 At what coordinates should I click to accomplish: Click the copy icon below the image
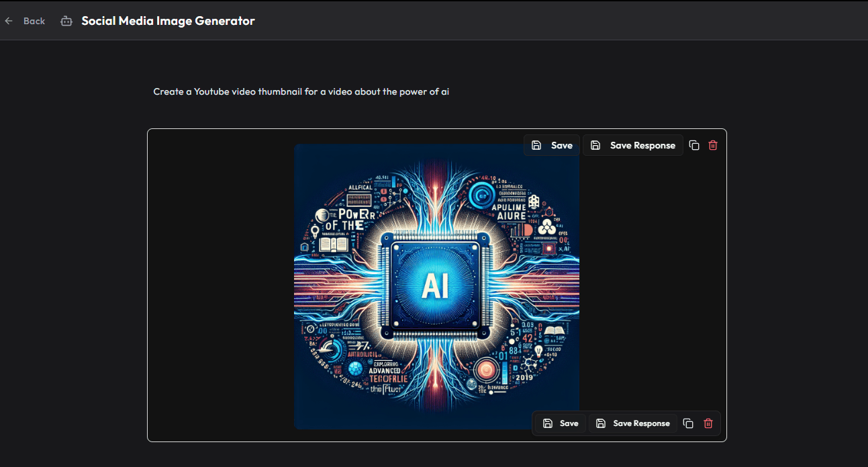click(x=687, y=423)
